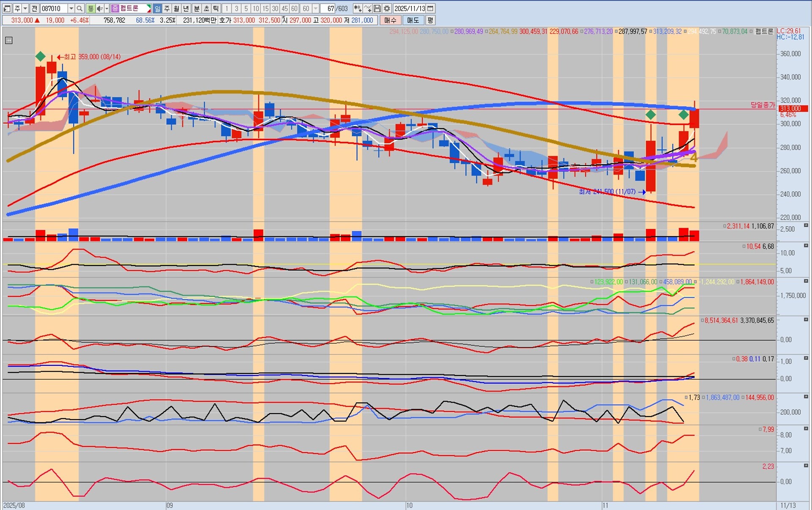Viewport: 812px width, 510px height.
Task: Open the calendar date picker icon
Action: point(430,8)
